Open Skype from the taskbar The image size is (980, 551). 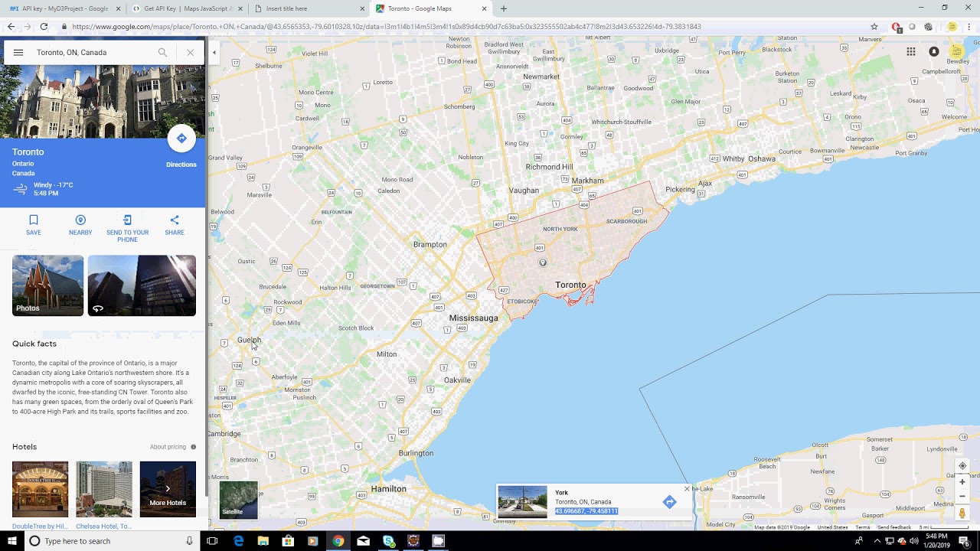tap(388, 541)
